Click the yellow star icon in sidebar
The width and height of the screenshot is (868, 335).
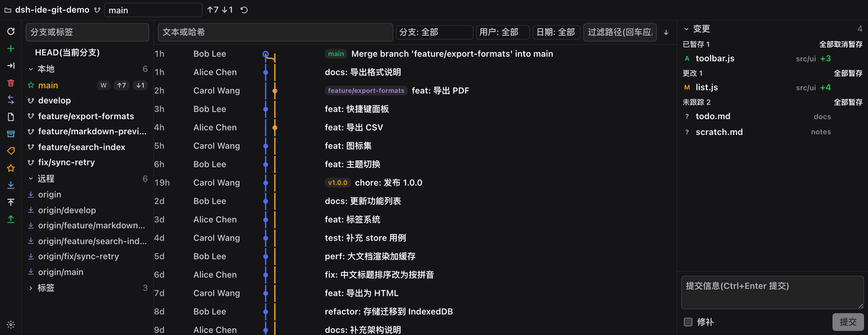(10, 168)
